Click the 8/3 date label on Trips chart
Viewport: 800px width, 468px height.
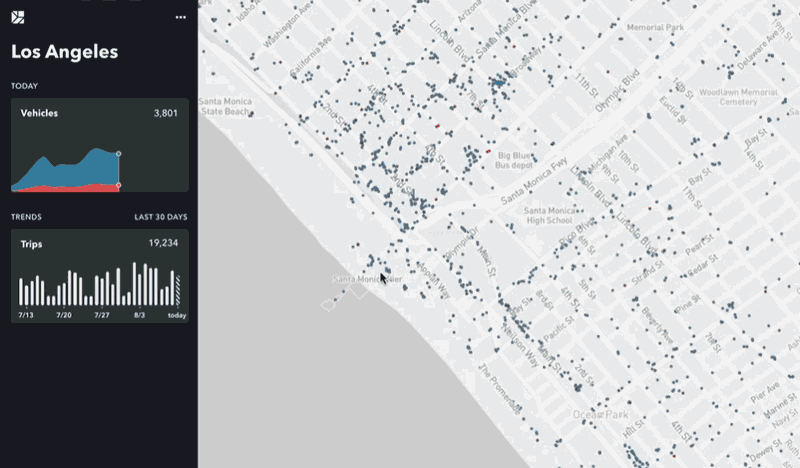(x=139, y=315)
